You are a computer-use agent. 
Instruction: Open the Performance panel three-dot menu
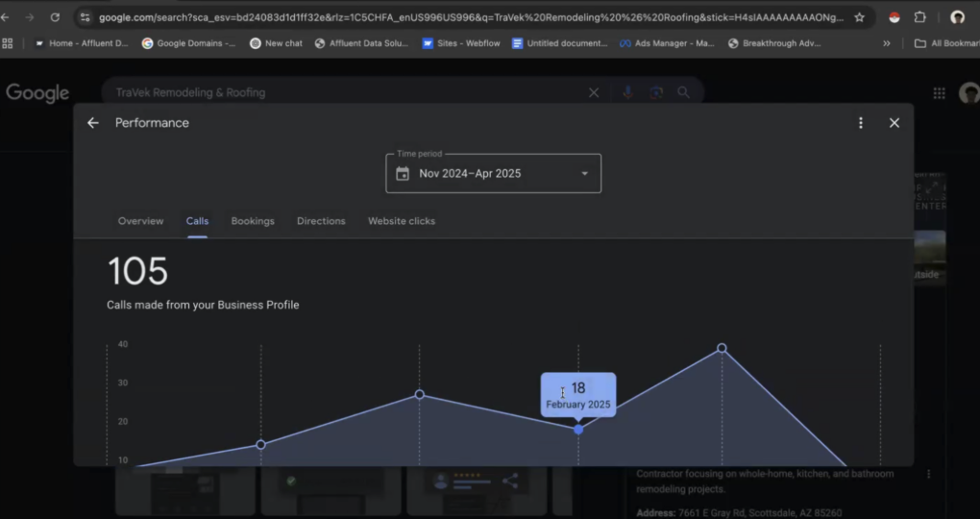pos(861,123)
